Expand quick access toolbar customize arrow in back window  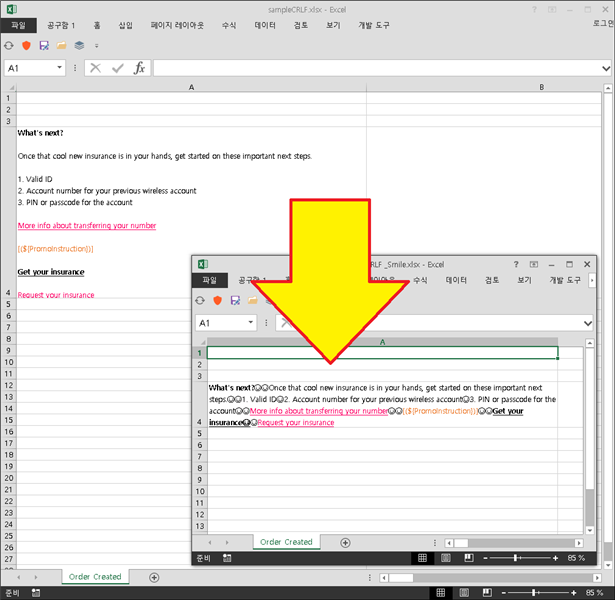click(96, 46)
